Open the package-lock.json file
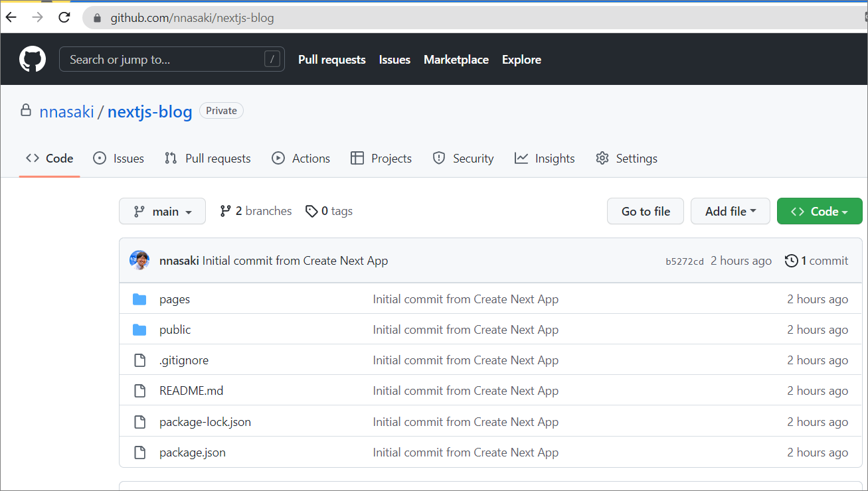Screen dimensions: 868x491 (x=205, y=421)
